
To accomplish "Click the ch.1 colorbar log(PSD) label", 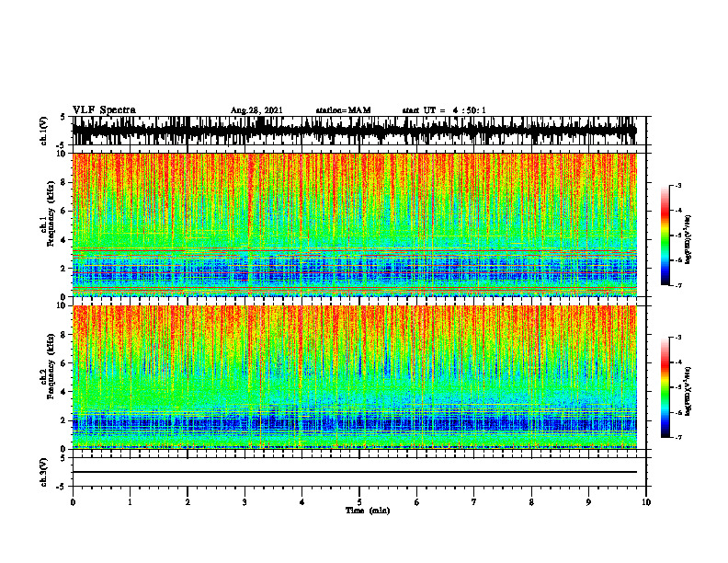I will click(x=688, y=240).
